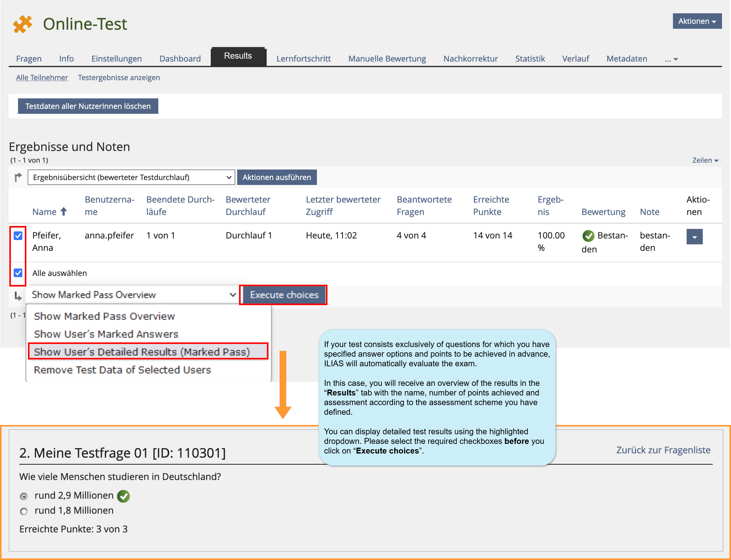Sort by Beantwortete Fragen column header

[x=424, y=206]
